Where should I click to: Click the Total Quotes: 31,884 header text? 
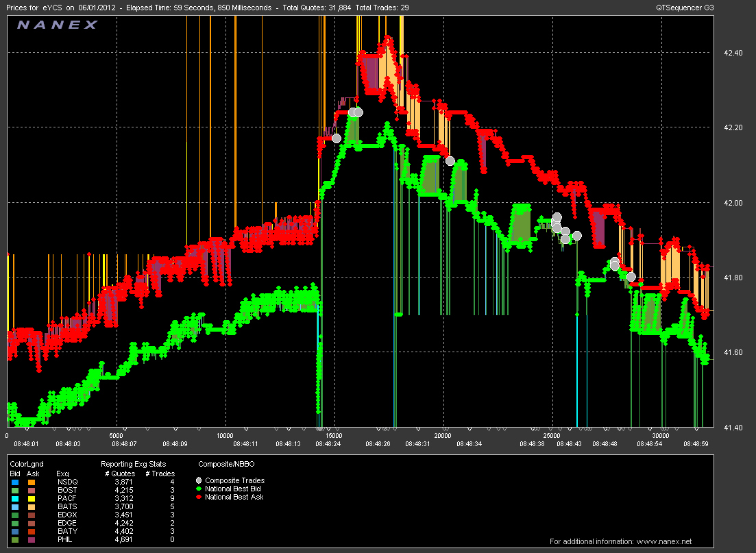[317, 8]
